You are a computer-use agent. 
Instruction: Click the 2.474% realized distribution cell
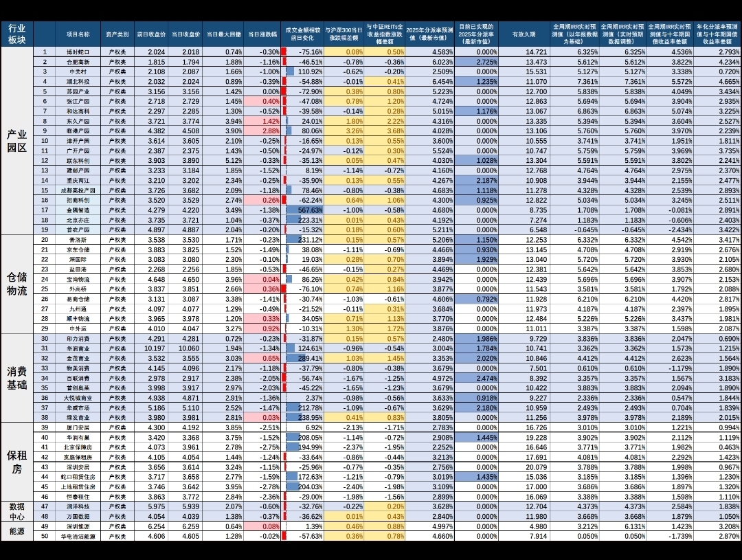pos(476,378)
